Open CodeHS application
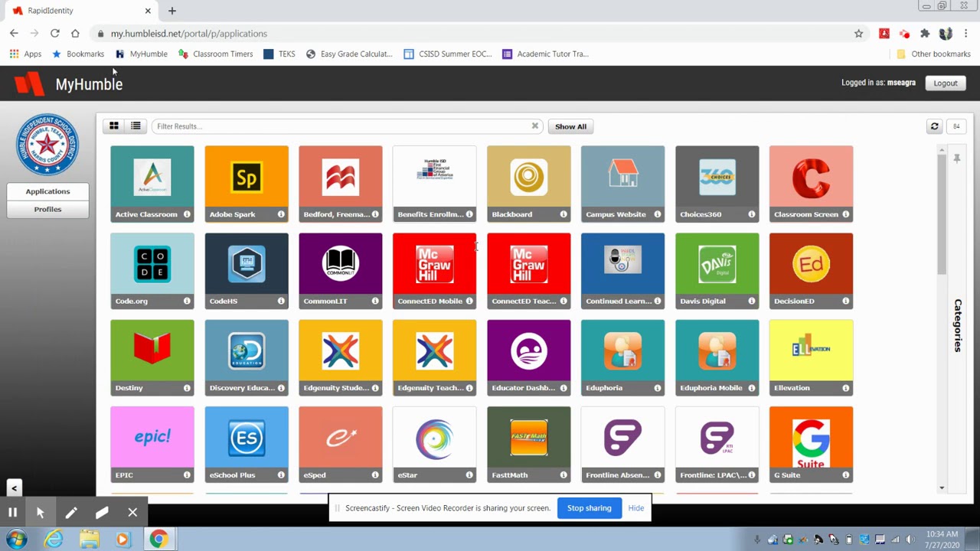Image resolution: width=980 pixels, height=551 pixels. click(x=247, y=270)
